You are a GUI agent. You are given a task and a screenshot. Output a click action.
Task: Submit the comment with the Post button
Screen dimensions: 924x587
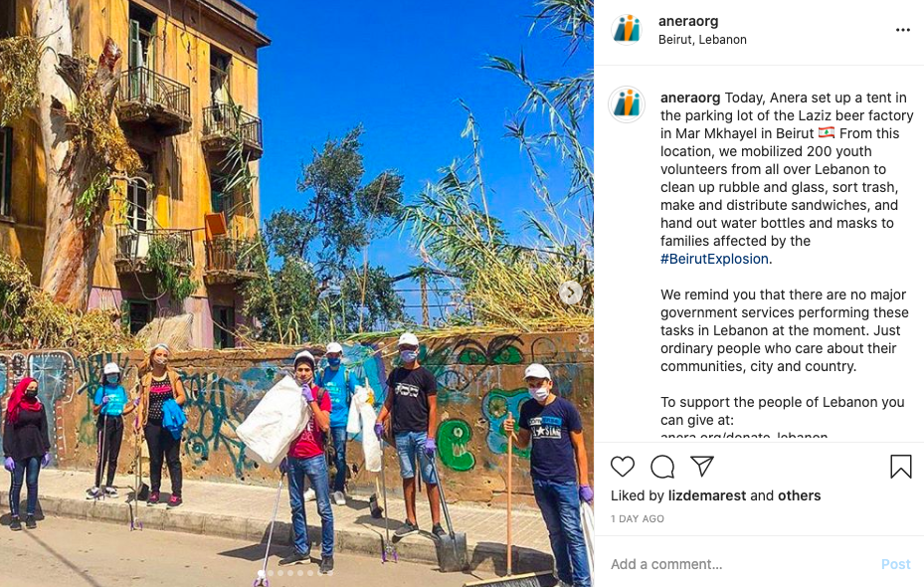click(896, 564)
